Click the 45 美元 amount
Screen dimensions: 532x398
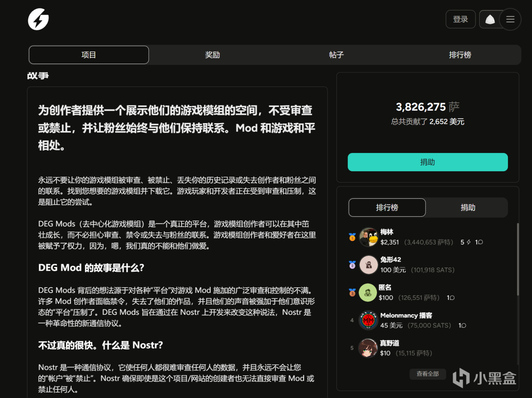(x=392, y=326)
